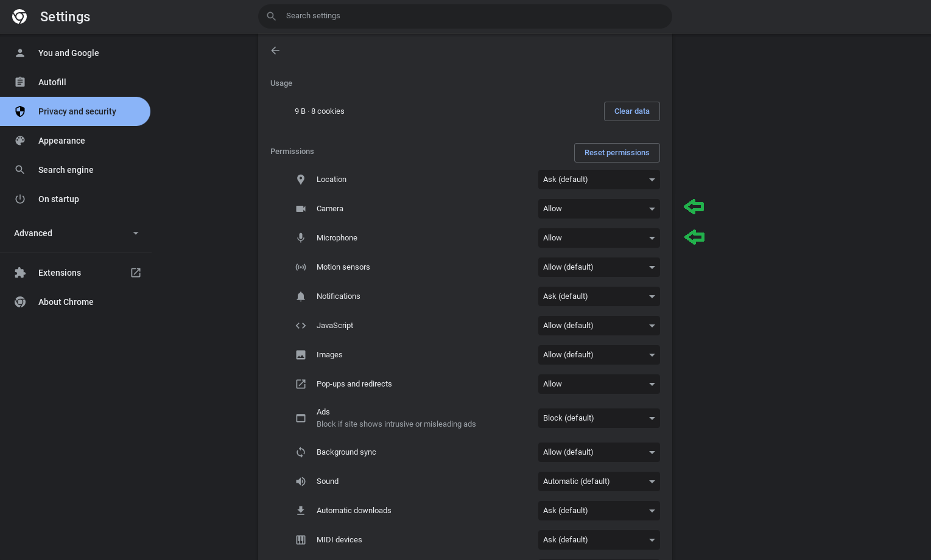
Task: Click the Background sync icon
Action: click(x=301, y=452)
